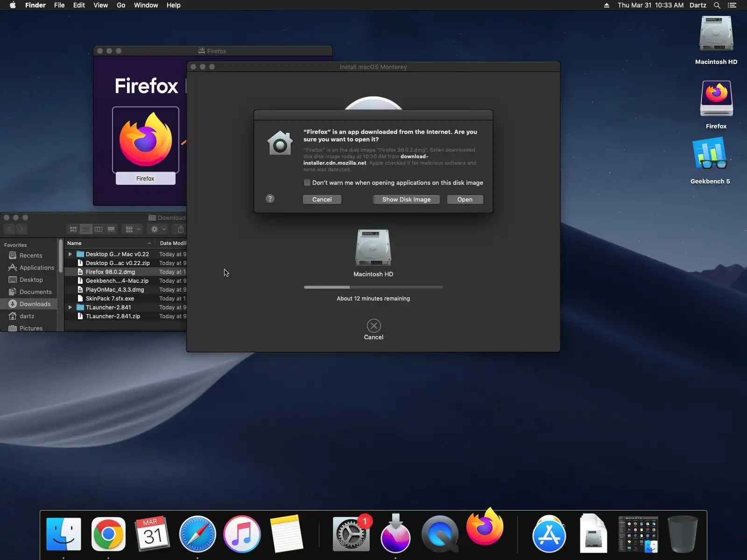
Task: Click Open to launch Firefox
Action: 465,199
